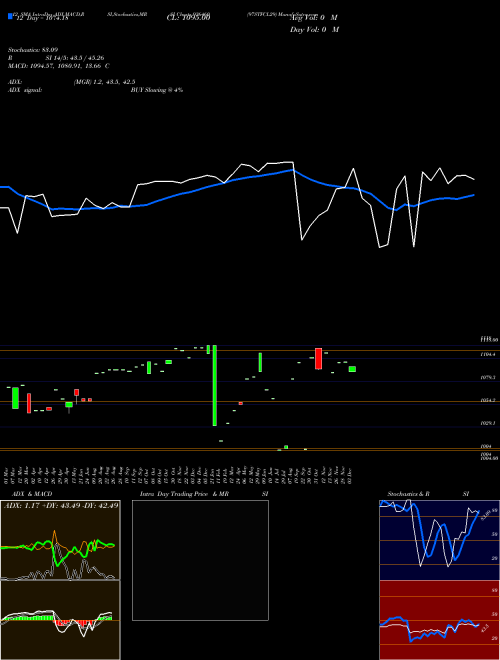This screenshot has height=660, width=500.
Task: Click the 'BUY Slowing @ 4%' signal text
Action: tap(157, 90)
